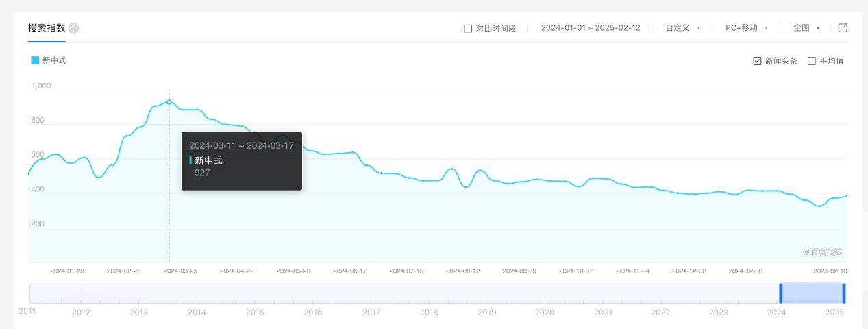Click the blue selected range in the timeline
Image resolution: width=868 pixels, height=329 pixels.
click(x=812, y=293)
